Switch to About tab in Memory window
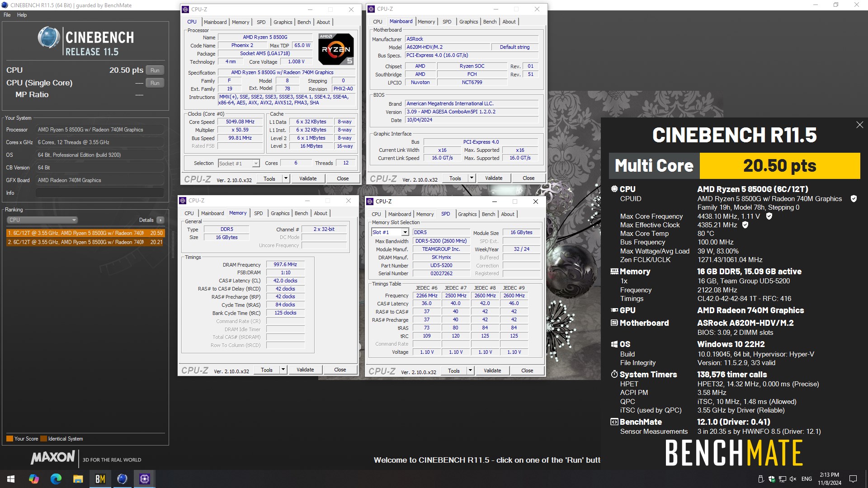 coord(321,213)
